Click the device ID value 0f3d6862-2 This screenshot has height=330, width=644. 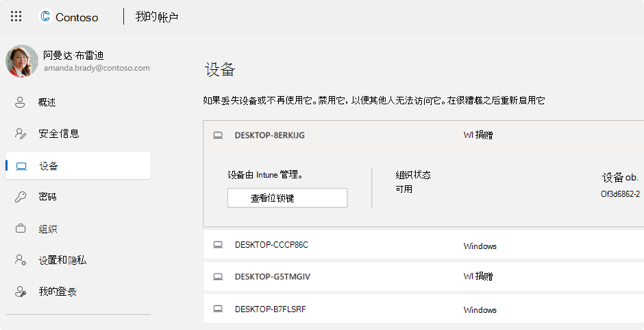point(620,193)
